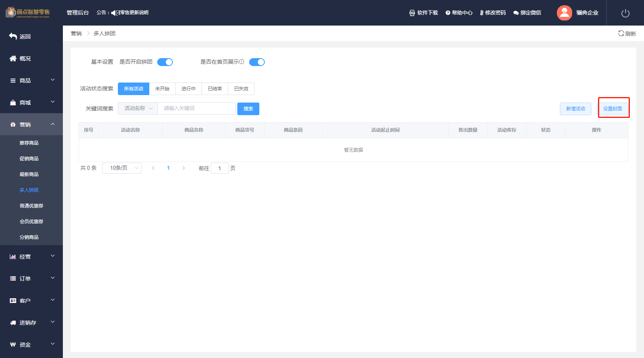Go to next page arrow
This screenshot has width=644, height=358.
[183, 168]
